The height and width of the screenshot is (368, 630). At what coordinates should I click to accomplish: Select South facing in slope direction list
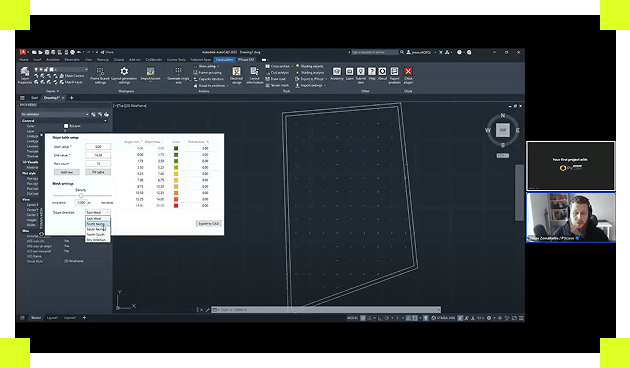tap(98, 229)
